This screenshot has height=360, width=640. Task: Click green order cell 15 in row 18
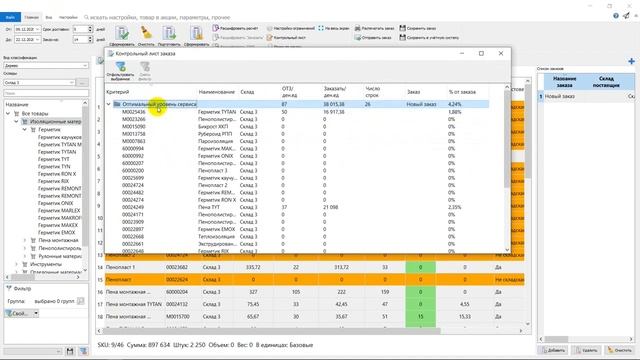point(420,317)
